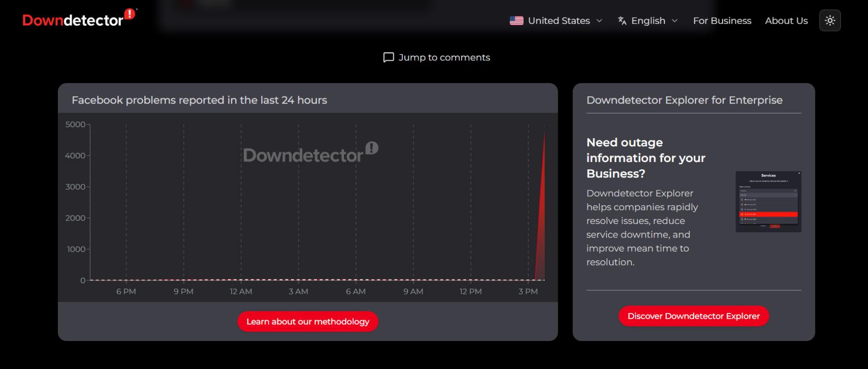Click the Explorer description paragraph

coord(642,228)
